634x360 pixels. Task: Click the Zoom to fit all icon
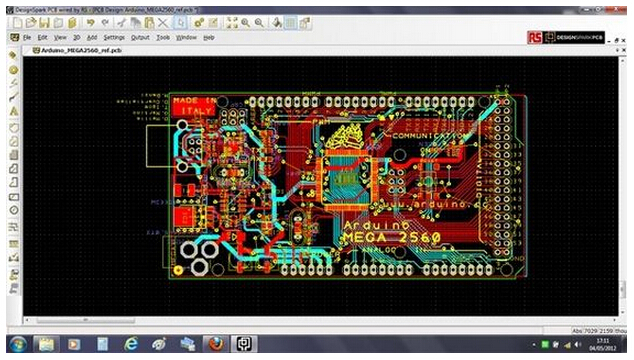point(232,23)
